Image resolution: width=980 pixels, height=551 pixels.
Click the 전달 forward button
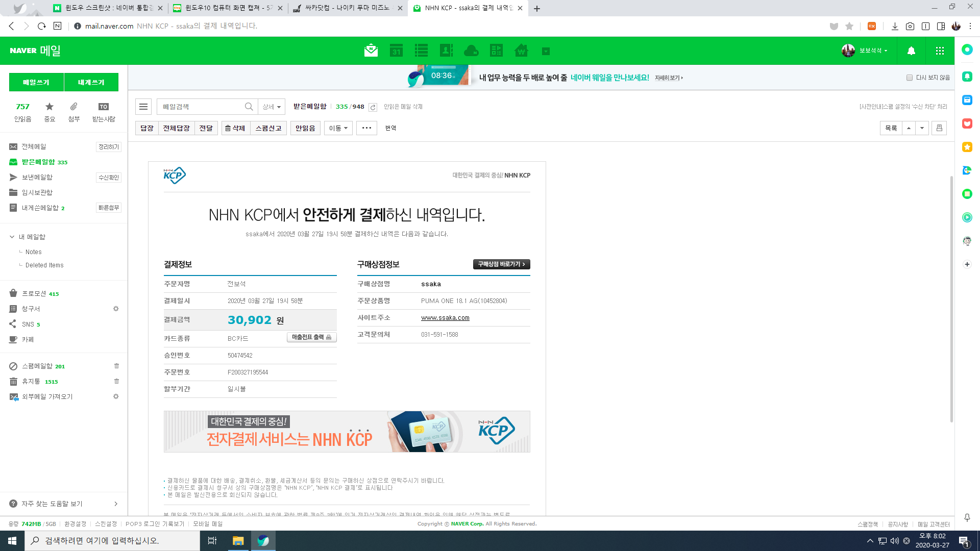click(206, 128)
